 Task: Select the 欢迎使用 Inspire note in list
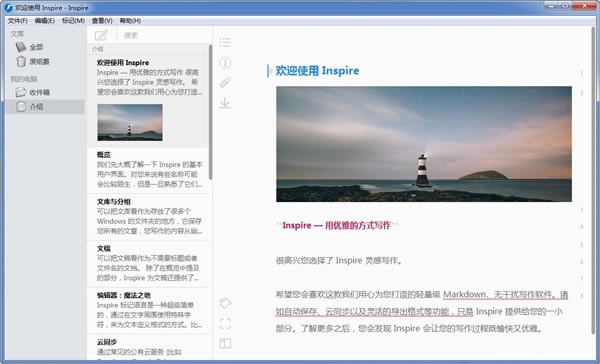point(148,101)
